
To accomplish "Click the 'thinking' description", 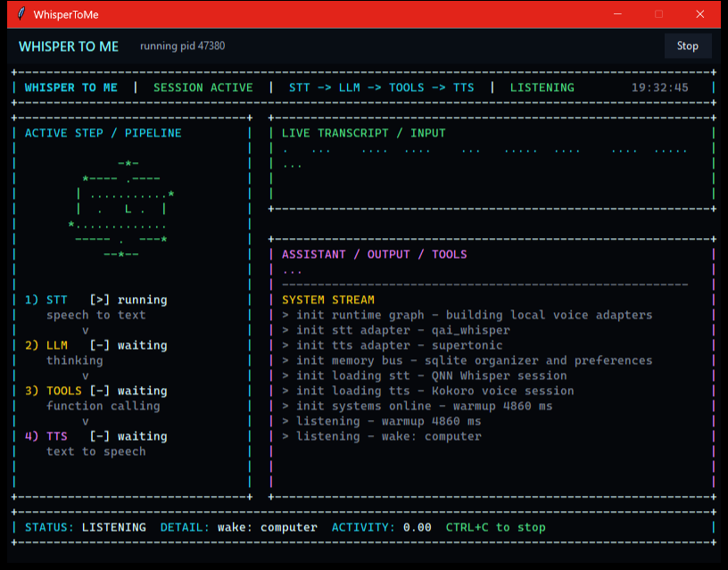I will coord(75,360).
